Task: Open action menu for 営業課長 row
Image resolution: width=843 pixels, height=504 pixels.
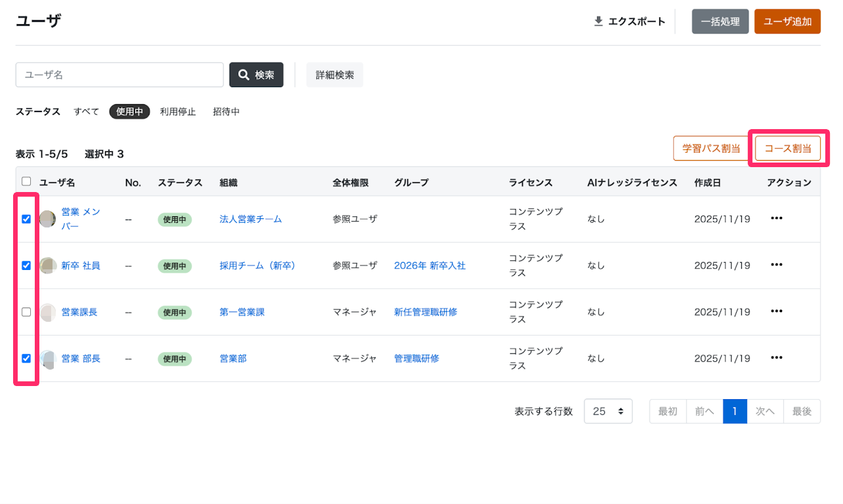Action: 777,312
